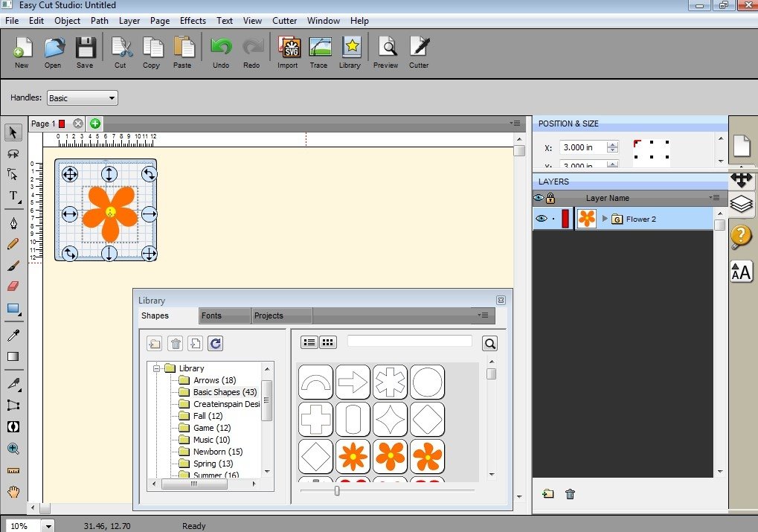Select the Text tool
758x532 pixels.
click(13, 196)
